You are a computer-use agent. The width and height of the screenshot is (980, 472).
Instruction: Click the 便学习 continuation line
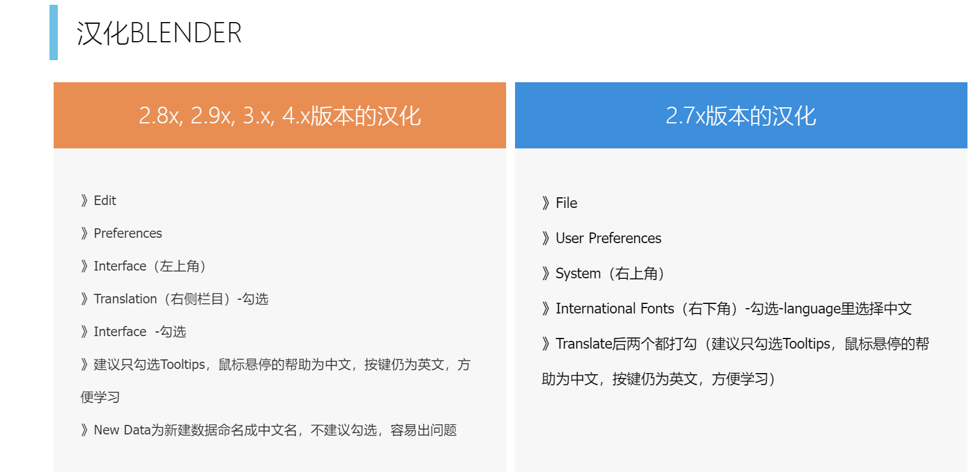(100, 397)
